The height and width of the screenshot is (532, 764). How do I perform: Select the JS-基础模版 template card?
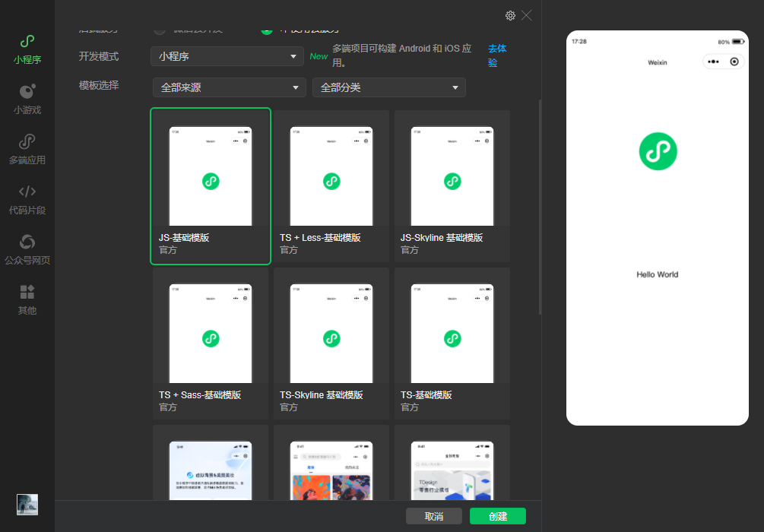[x=211, y=186]
